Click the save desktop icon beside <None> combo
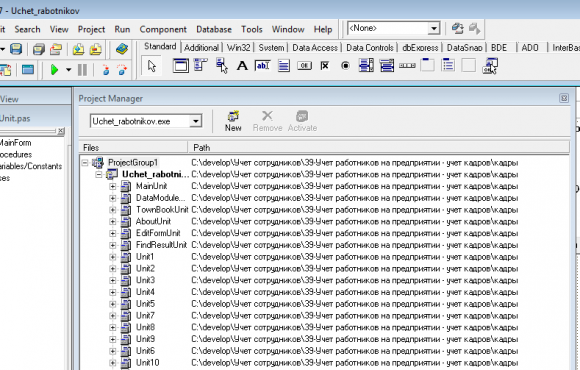The width and height of the screenshot is (580, 370). point(458,28)
